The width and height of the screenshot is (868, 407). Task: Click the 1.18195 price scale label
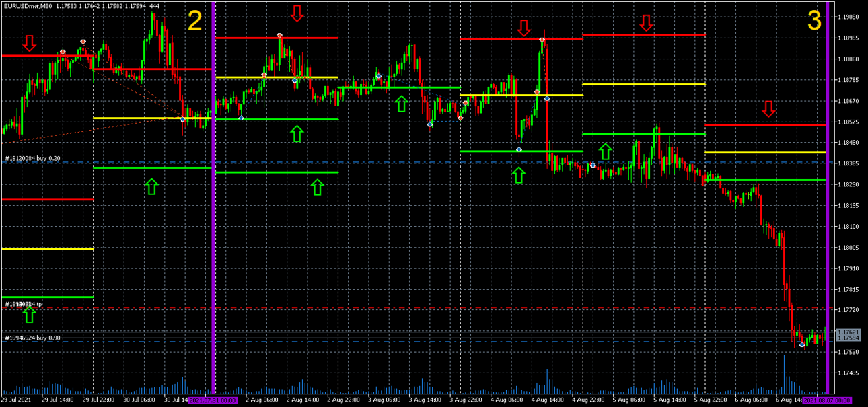849,205
